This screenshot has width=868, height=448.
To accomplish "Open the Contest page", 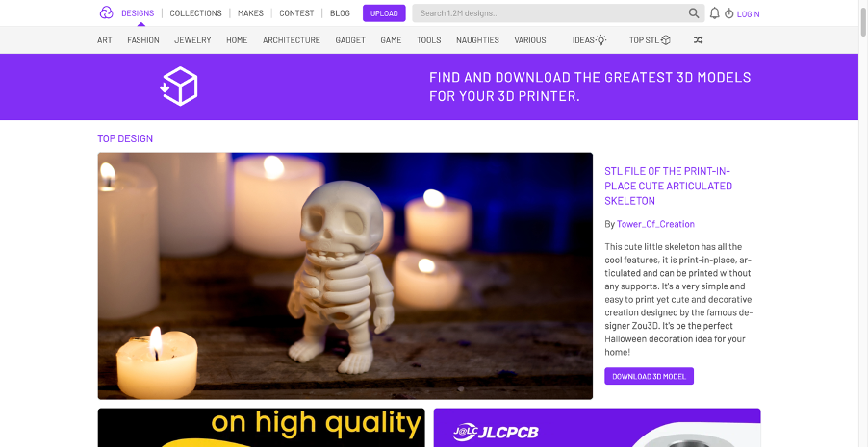I will tap(296, 13).
